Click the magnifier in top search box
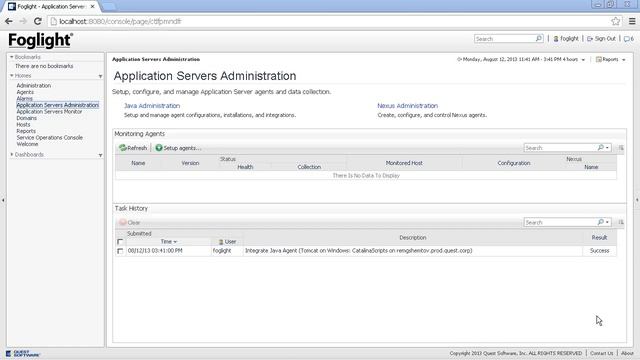This screenshot has width=640, height=360. coord(539,38)
